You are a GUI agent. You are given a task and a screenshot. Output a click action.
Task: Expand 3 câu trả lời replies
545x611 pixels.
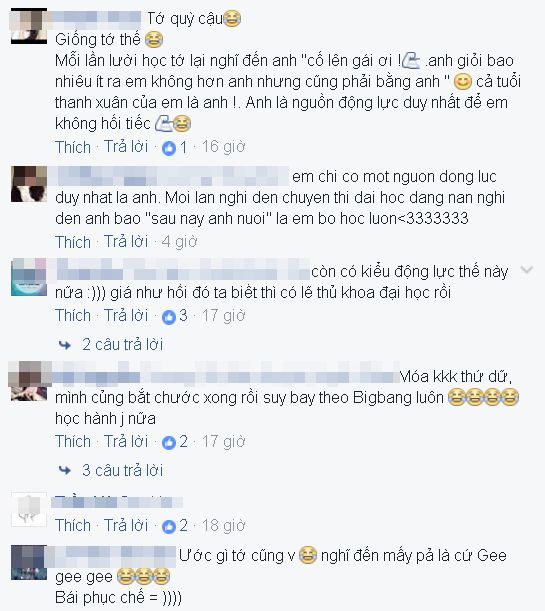(122, 470)
